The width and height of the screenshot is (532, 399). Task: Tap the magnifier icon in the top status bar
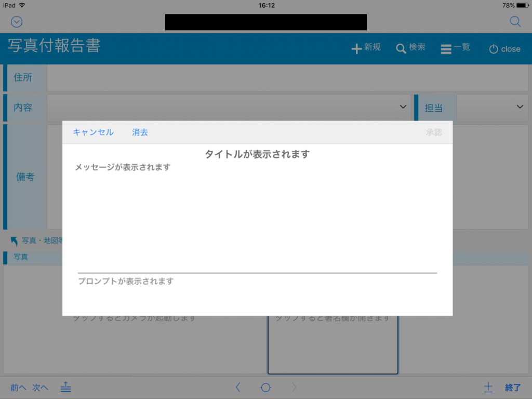[515, 21]
